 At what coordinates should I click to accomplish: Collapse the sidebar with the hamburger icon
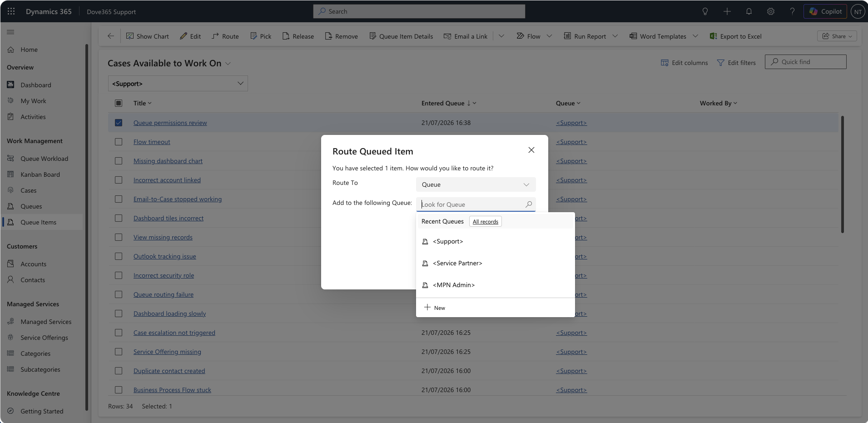point(10,32)
